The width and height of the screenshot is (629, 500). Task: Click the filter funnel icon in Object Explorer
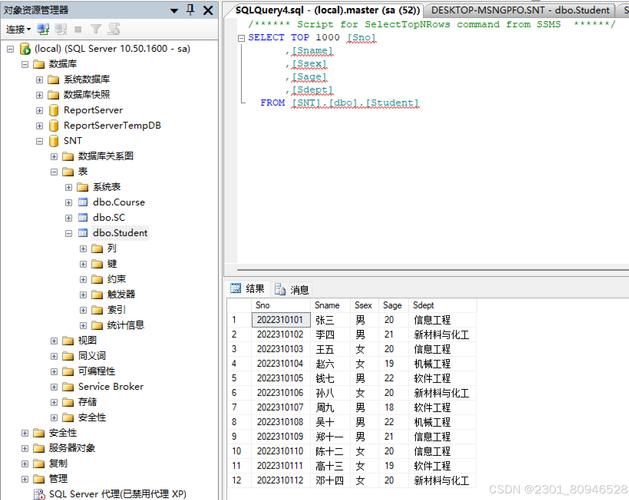pyautogui.click(x=97, y=30)
